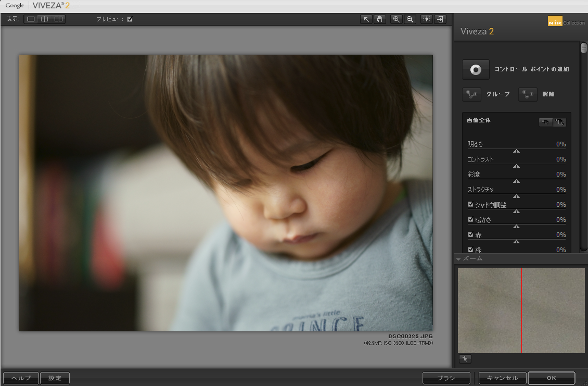Toggle the 暖かさ warmth checkbox
The image size is (588, 386).
470,220
